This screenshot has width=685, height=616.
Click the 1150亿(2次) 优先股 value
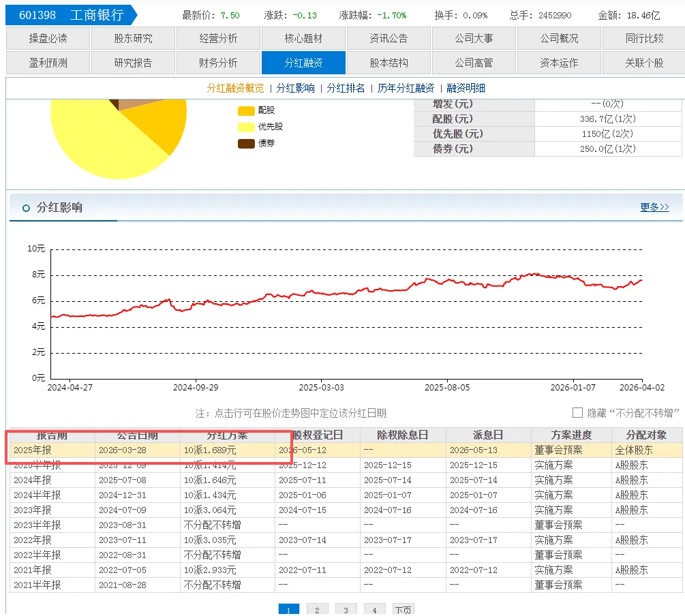pos(608,134)
